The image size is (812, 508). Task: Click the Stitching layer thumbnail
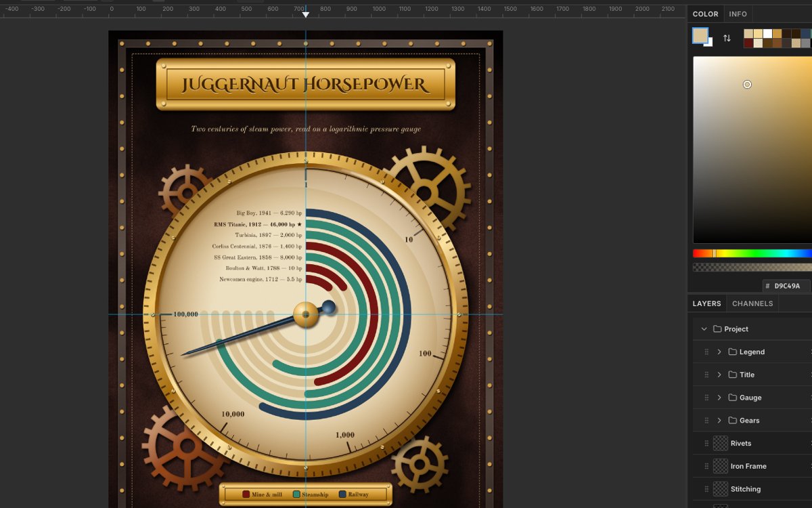[721, 489]
